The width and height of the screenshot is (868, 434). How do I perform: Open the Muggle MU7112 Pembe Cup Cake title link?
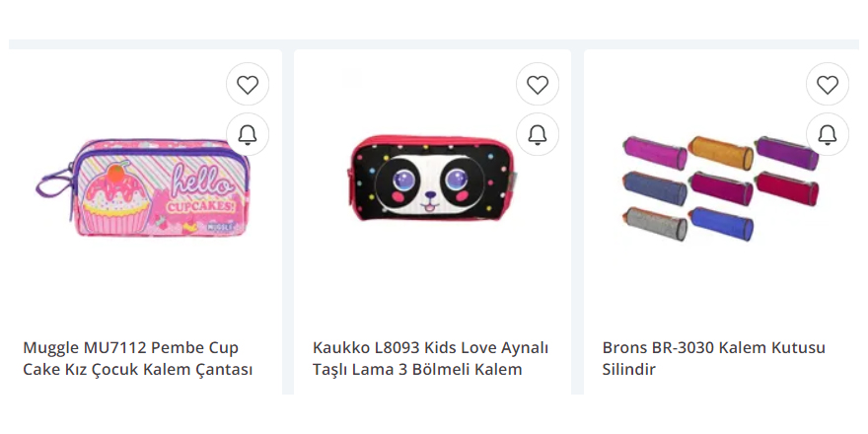(138, 358)
